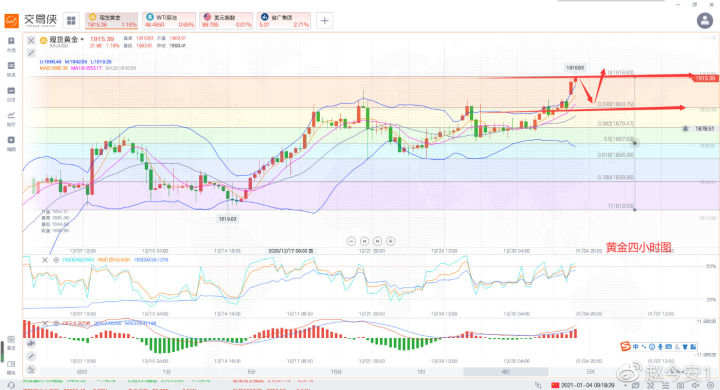Add a new instrument tab with plus button
720x390 pixels.
(324, 20)
